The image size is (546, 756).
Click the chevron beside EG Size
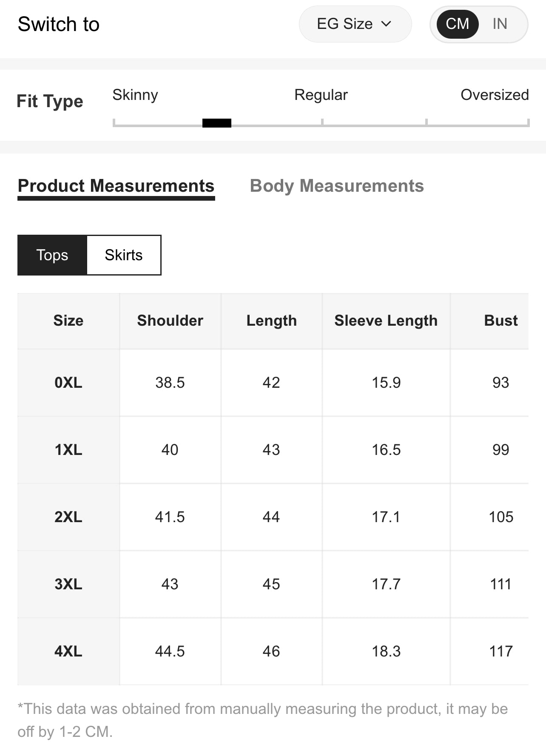[386, 24]
